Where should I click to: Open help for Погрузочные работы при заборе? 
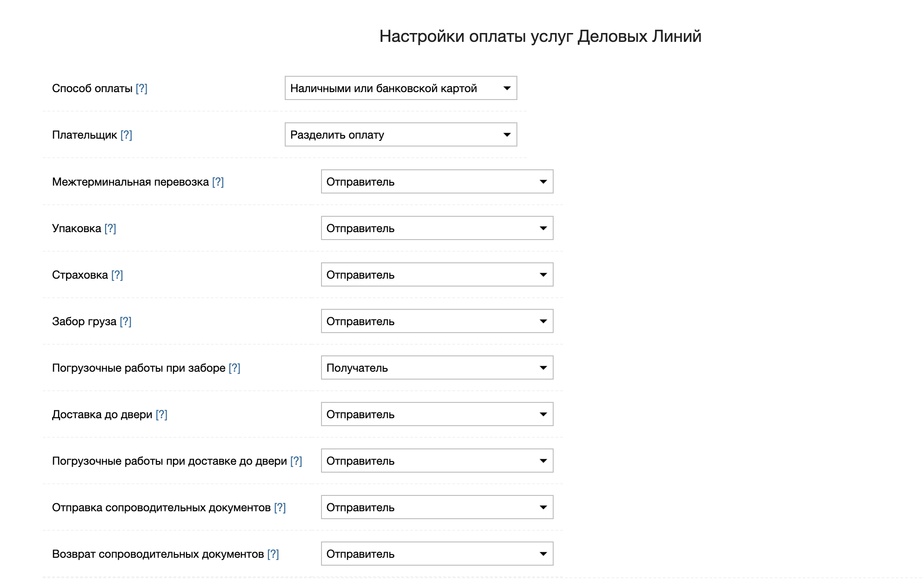[234, 368]
